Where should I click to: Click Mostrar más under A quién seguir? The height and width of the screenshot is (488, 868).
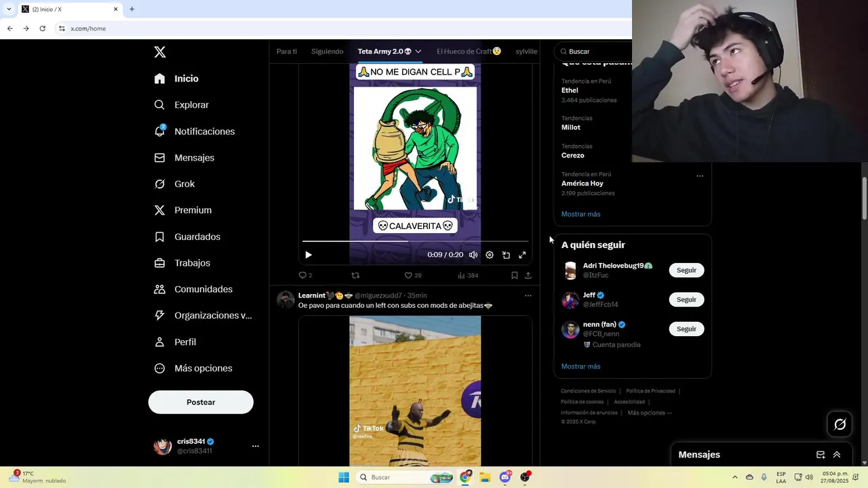[580, 367]
